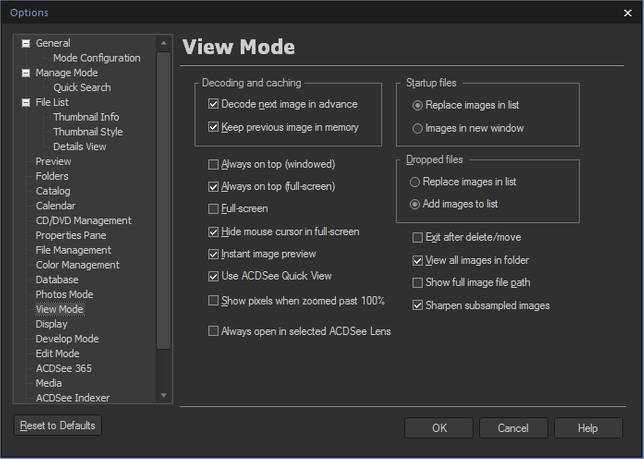The height and width of the screenshot is (459, 644).
Task: Collapse the File List tree node
Action: pos(26,102)
